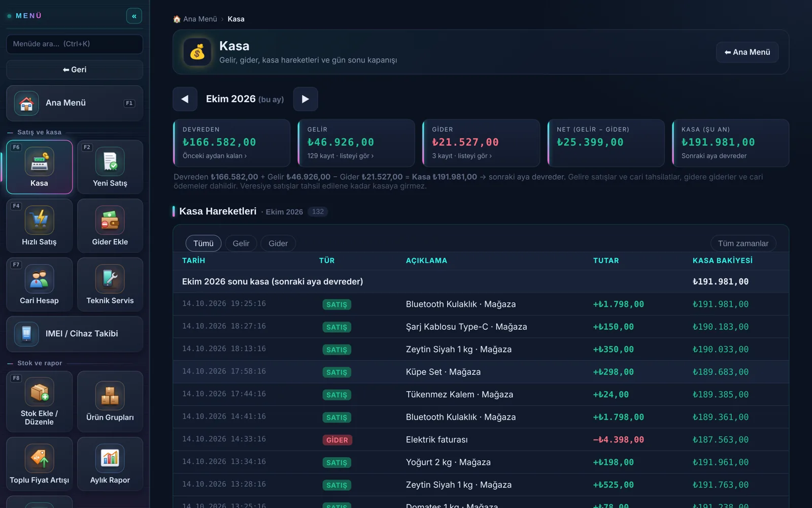The height and width of the screenshot is (508, 812).
Task: Select the Gelir filter tab
Action: point(241,243)
